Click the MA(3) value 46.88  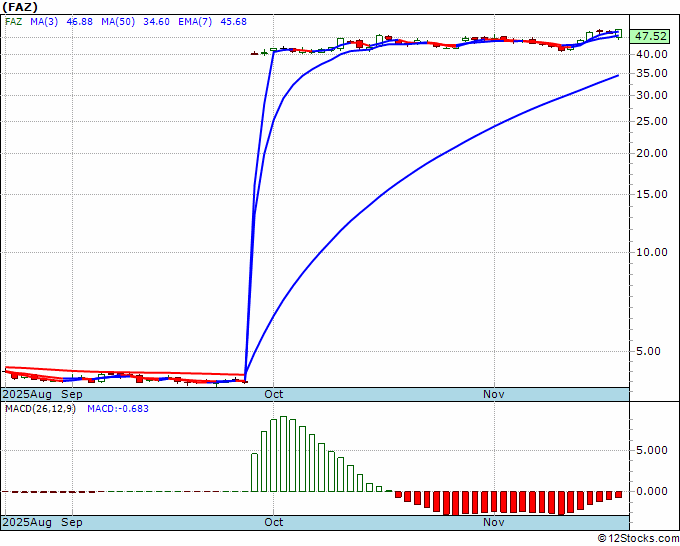[79, 21]
